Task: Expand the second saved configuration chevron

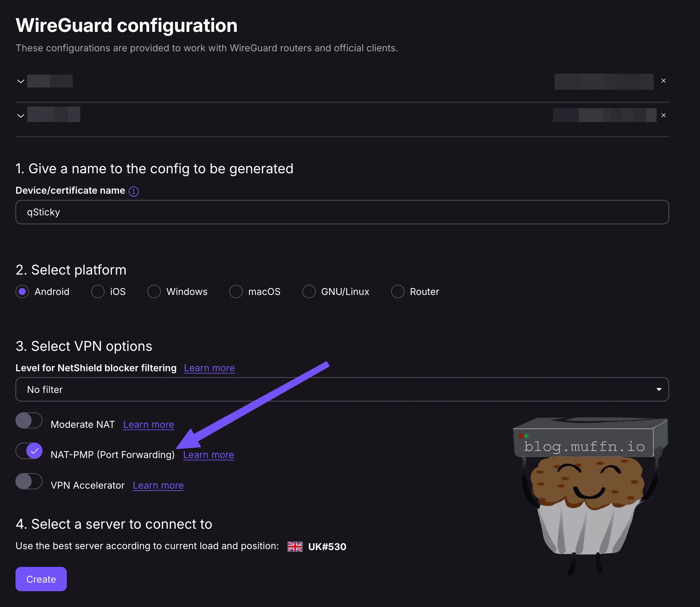Action: (21, 116)
